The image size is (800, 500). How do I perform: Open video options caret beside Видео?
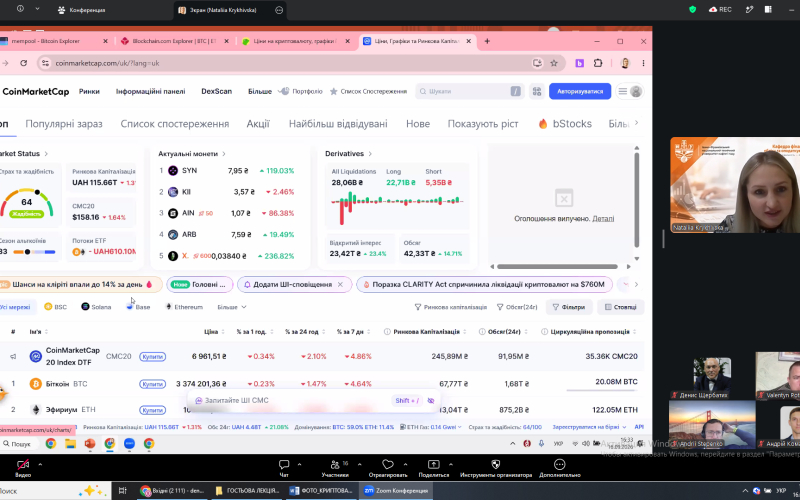tap(40, 464)
